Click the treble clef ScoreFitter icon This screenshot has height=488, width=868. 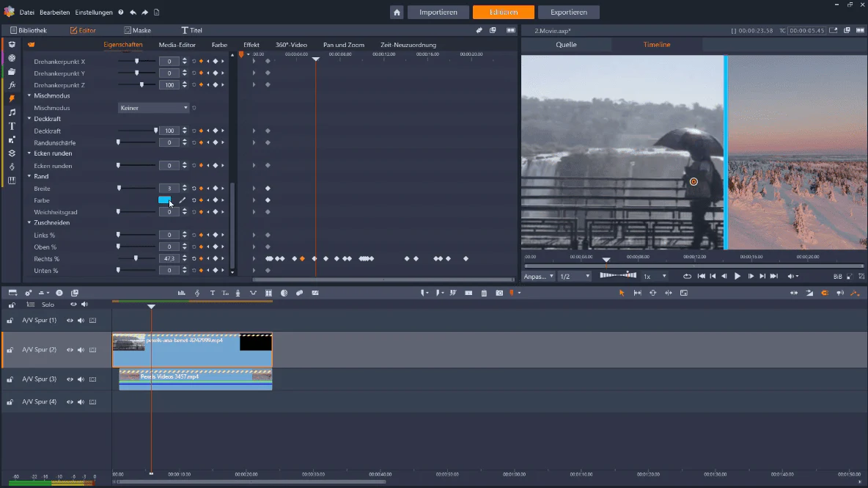pyautogui.click(x=197, y=293)
